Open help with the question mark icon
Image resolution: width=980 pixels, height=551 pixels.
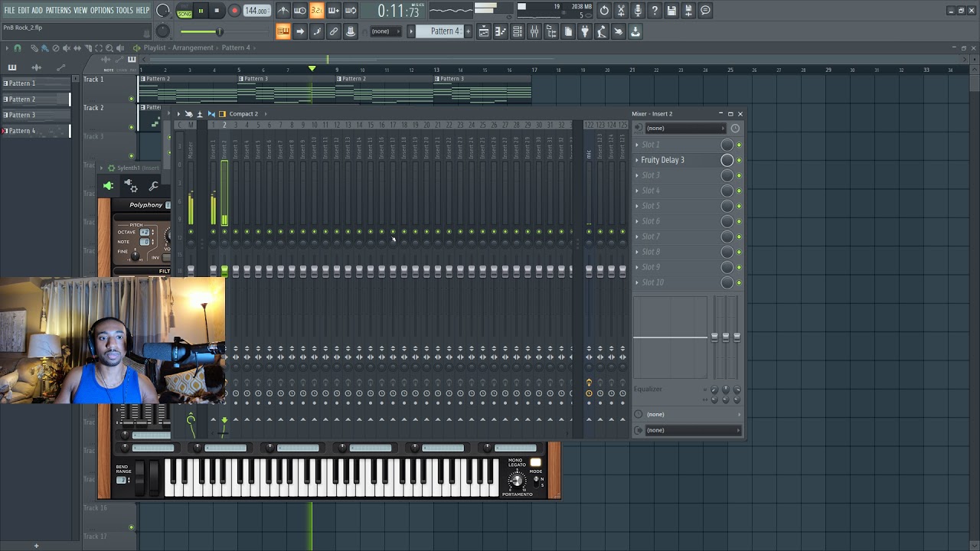pos(655,11)
